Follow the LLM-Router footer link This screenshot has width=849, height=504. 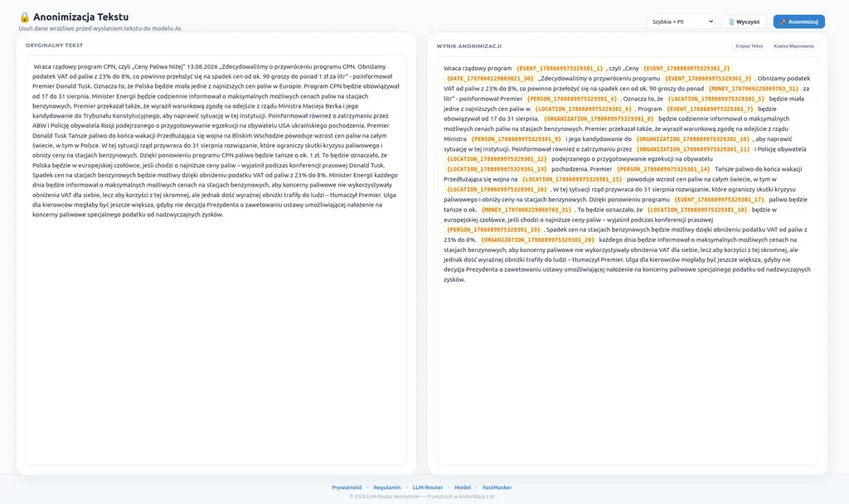coord(427,487)
